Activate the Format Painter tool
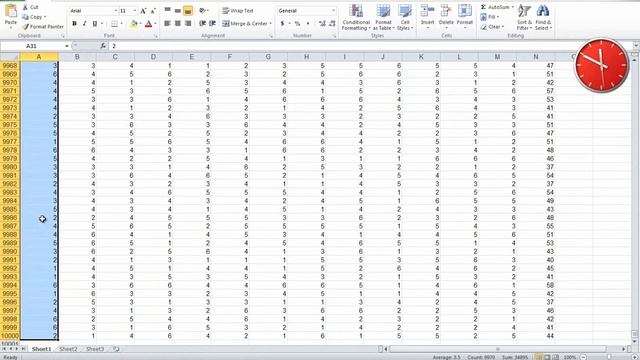Screen dimensions: 640x360 pyautogui.click(x=43, y=27)
